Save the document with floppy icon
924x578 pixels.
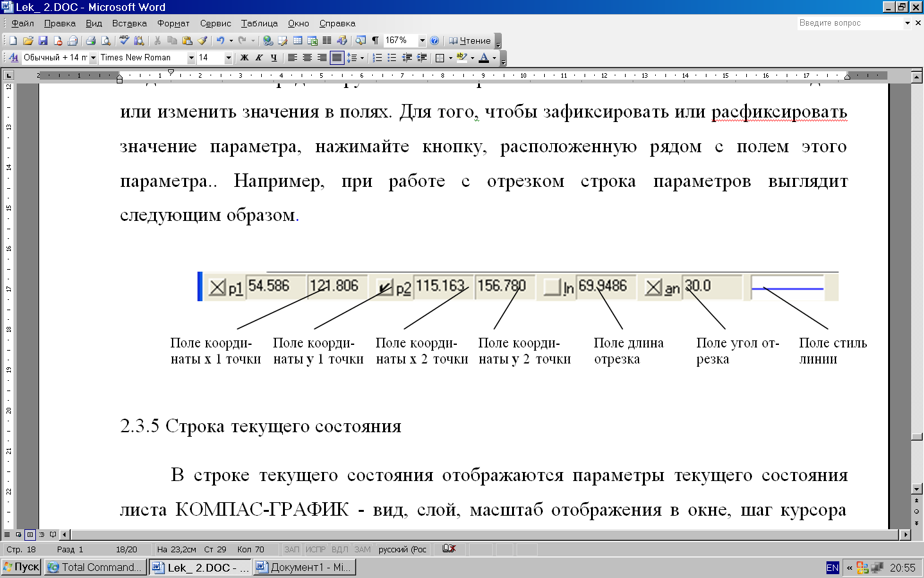43,40
